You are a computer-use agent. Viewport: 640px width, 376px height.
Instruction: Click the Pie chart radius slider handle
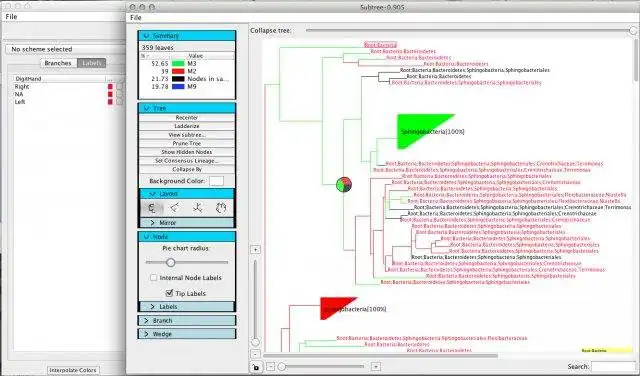[x=171, y=263]
